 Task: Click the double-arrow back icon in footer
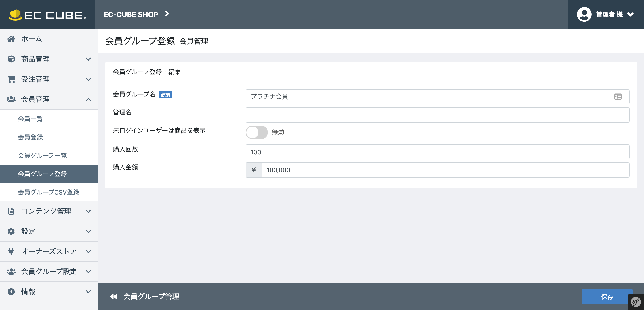click(114, 297)
